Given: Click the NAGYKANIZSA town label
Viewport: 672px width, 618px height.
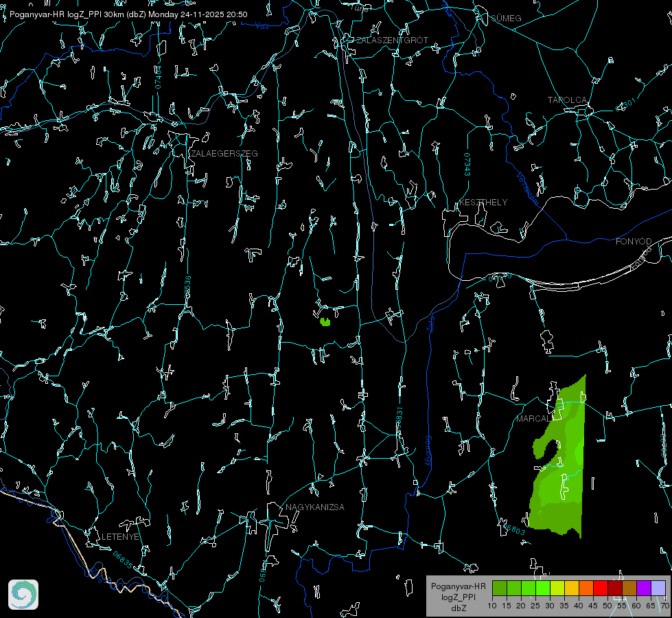Looking at the screenshot, I should 315,507.
